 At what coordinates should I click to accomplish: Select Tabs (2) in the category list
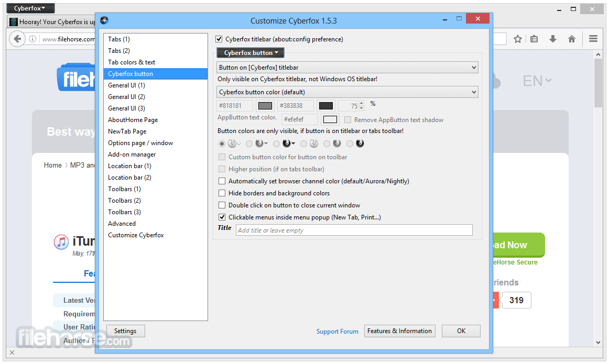155,51
